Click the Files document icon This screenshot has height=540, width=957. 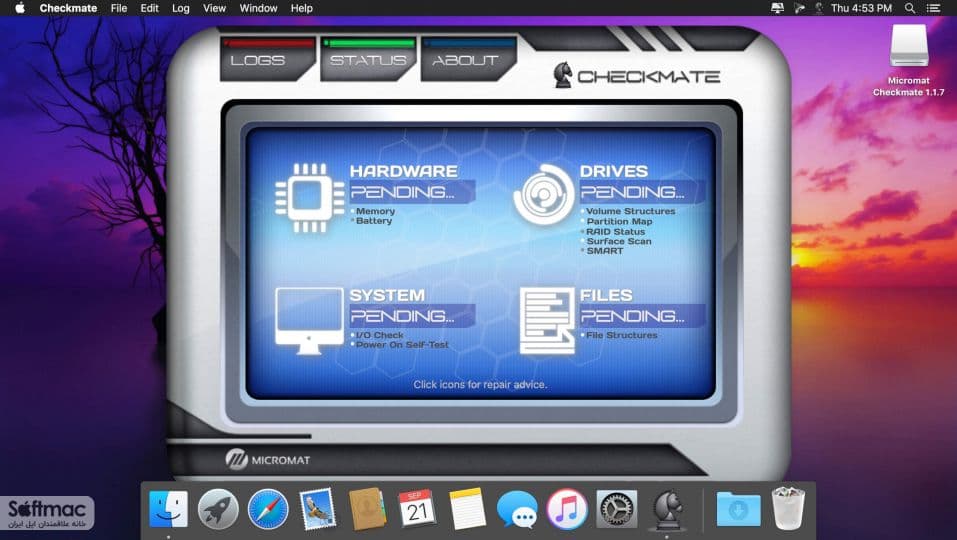pos(547,321)
